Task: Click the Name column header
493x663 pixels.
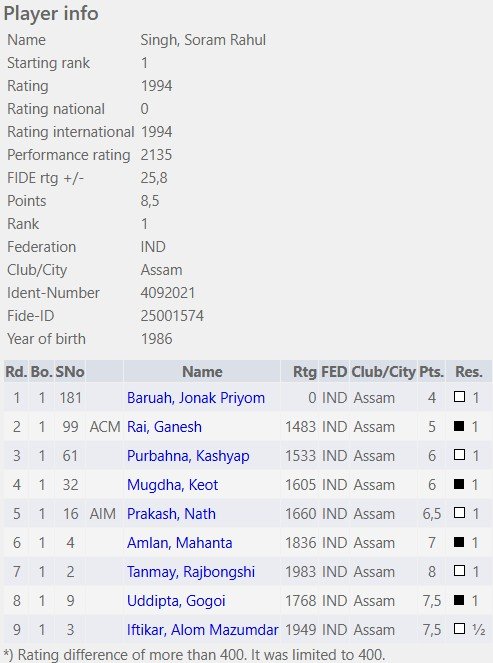Action: point(202,372)
